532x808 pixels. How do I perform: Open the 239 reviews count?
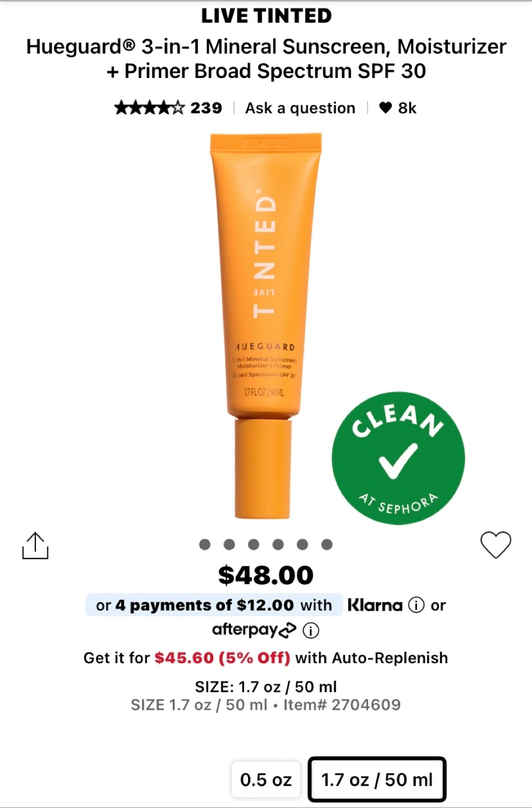click(x=206, y=108)
